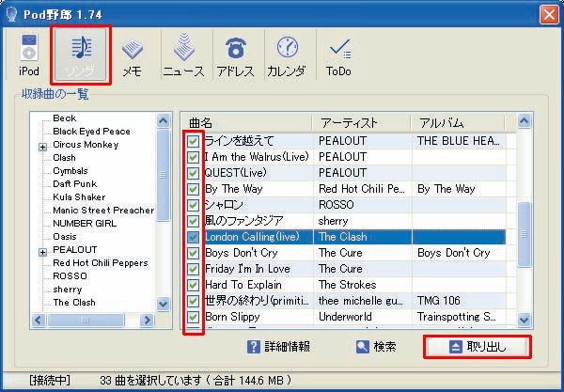Uncheck Born Slippy checkbox
The width and height of the screenshot is (564, 392).
[193, 317]
